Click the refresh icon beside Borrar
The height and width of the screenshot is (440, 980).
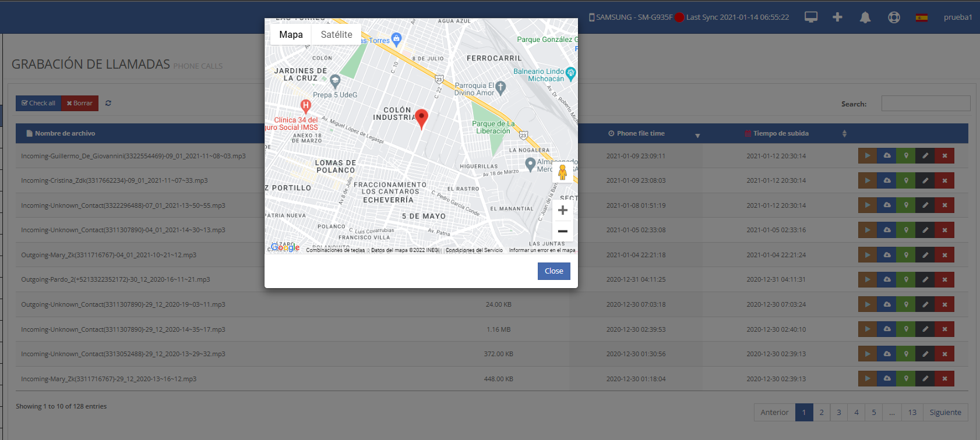click(108, 103)
